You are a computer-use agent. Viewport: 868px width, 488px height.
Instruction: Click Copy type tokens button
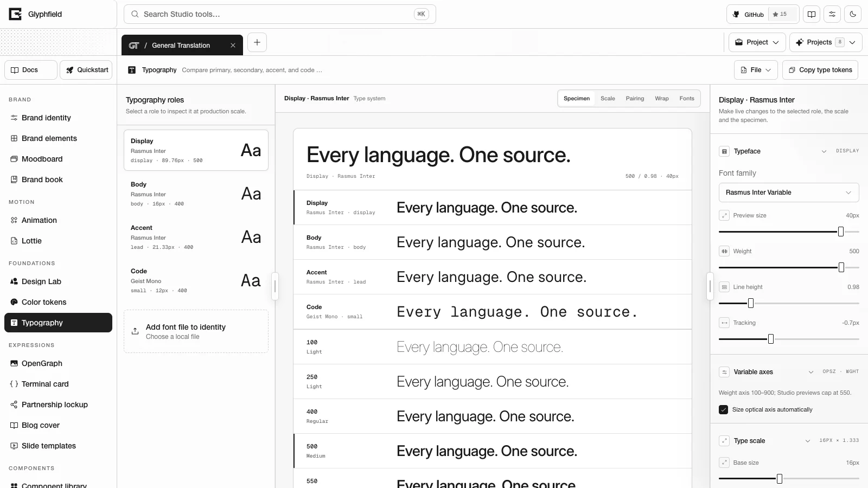pos(820,70)
